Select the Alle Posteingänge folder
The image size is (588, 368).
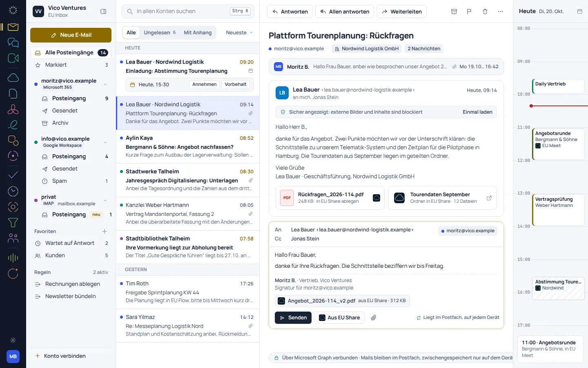point(71,53)
